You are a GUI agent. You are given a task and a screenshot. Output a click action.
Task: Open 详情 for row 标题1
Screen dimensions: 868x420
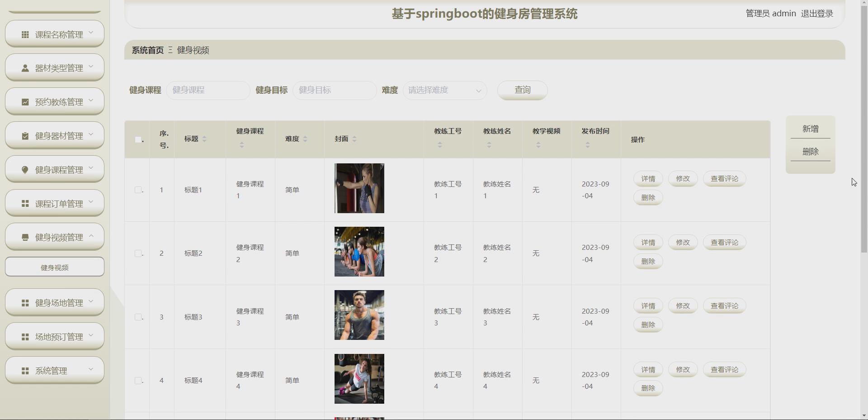coord(648,179)
